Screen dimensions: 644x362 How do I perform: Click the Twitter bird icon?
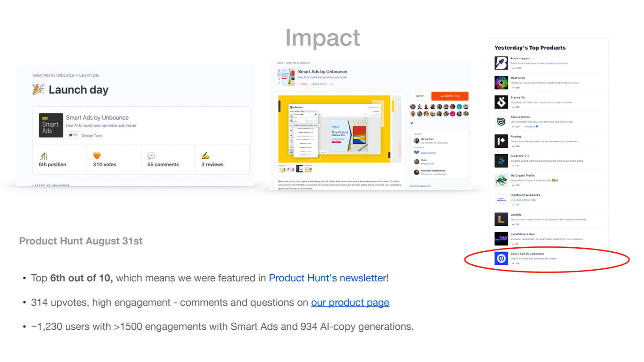click(x=412, y=123)
